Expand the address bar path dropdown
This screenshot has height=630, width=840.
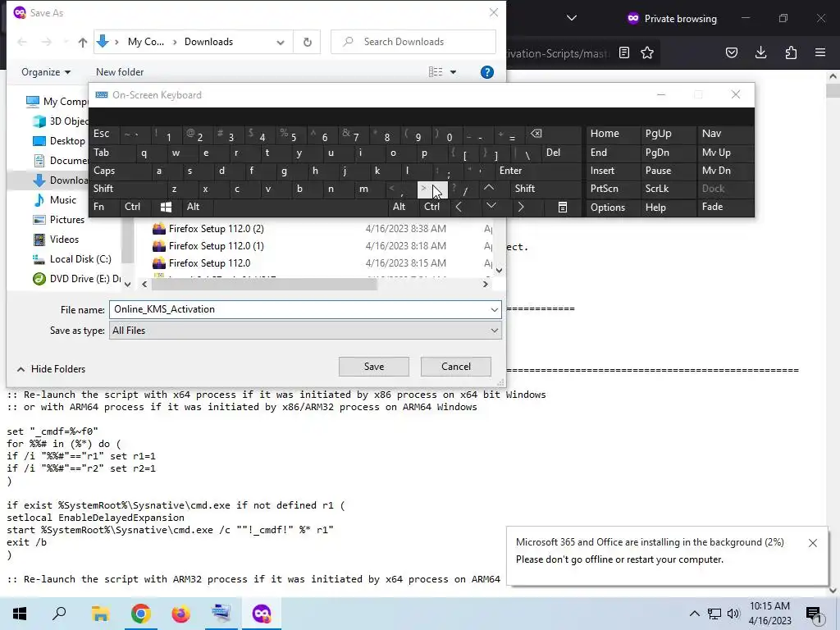coord(281,42)
